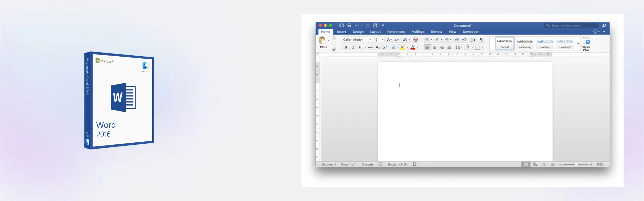Open the Insert tab
Screen dimensions: 644x201
(x=341, y=32)
